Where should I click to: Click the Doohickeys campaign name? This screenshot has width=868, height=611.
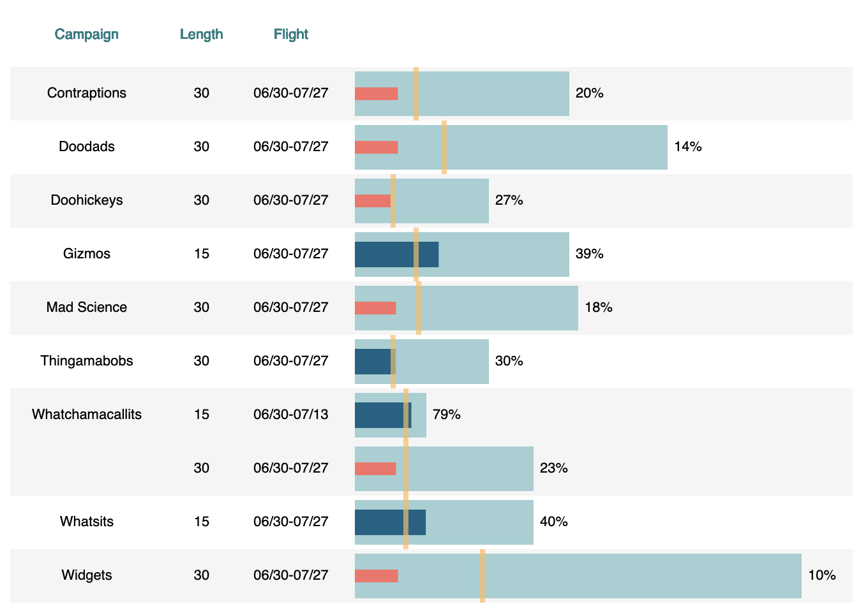tap(87, 200)
